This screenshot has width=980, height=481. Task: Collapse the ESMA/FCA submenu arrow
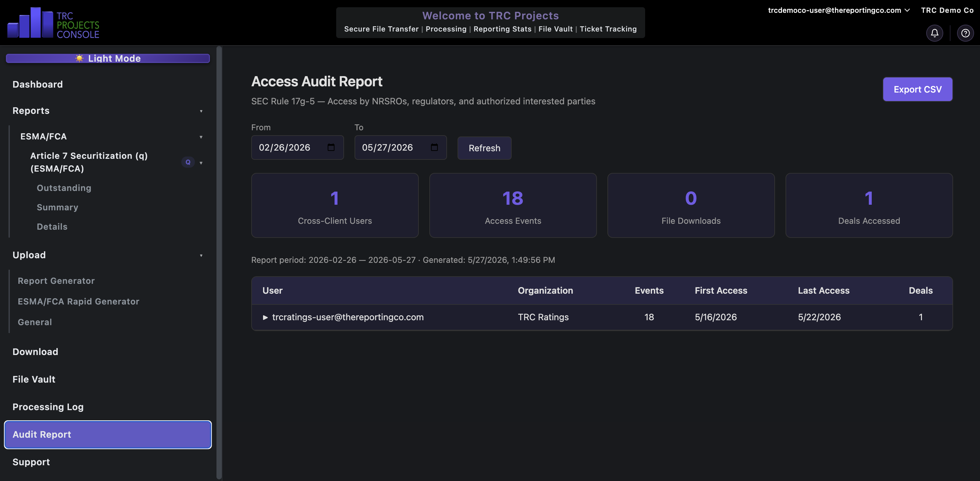(x=201, y=137)
